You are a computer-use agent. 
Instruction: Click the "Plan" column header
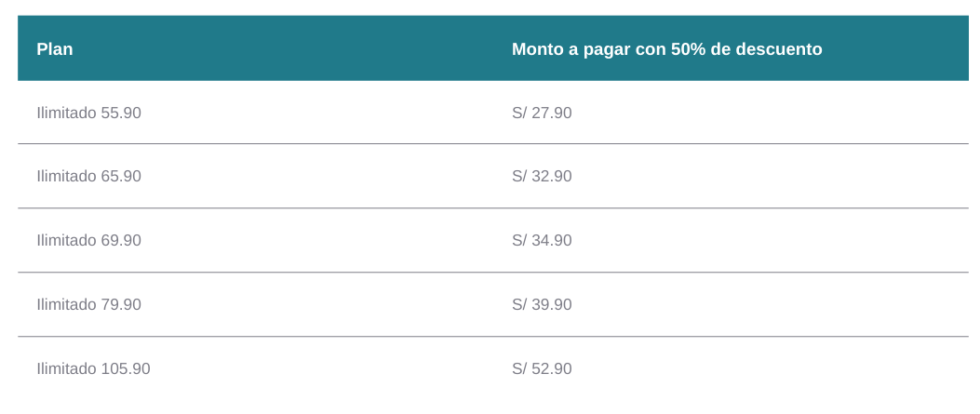[x=55, y=49]
